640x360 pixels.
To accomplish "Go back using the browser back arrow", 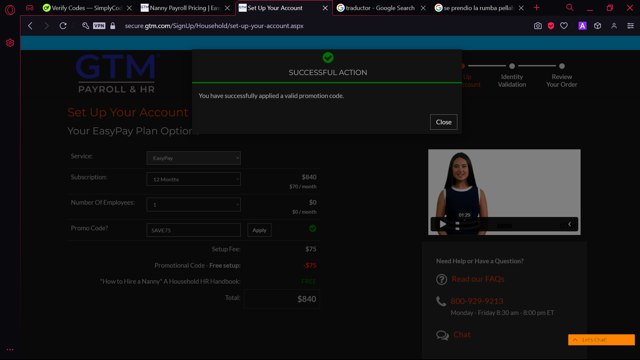I will click(30, 26).
